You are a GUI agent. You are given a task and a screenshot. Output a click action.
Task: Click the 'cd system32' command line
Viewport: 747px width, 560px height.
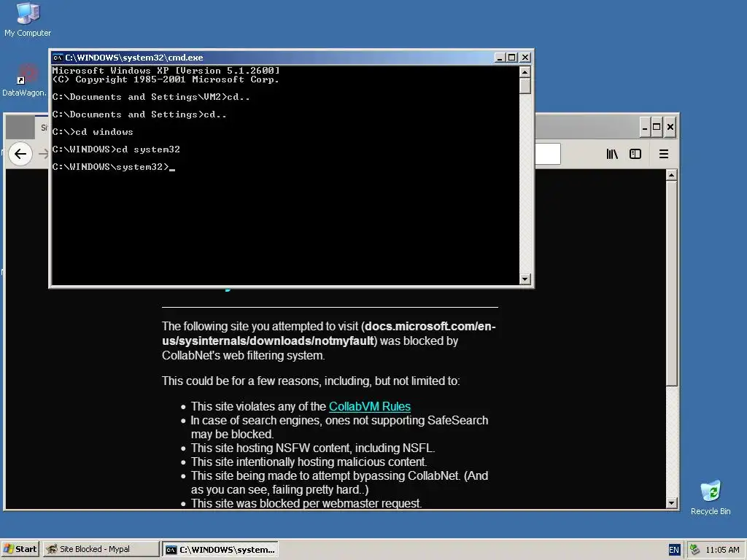(x=116, y=149)
